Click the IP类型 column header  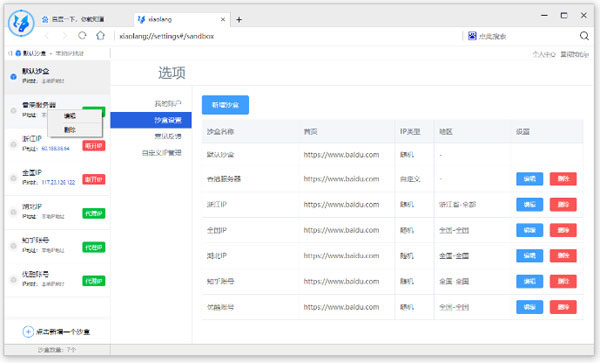410,132
